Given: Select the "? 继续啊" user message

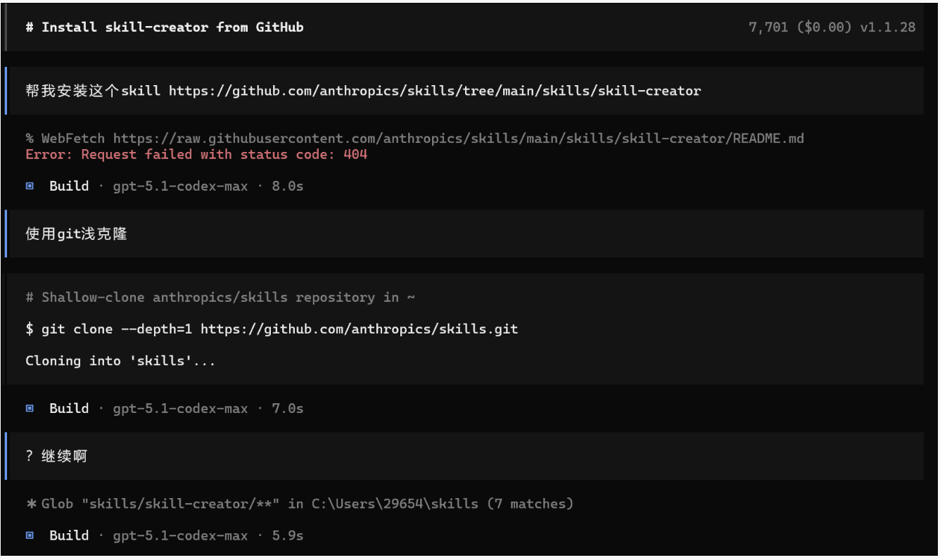Looking at the screenshot, I should coord(56,456).
